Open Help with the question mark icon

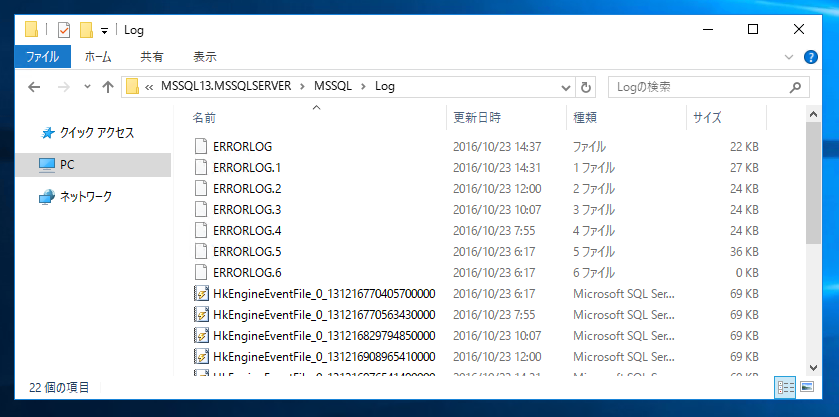[x=811, y=57]
